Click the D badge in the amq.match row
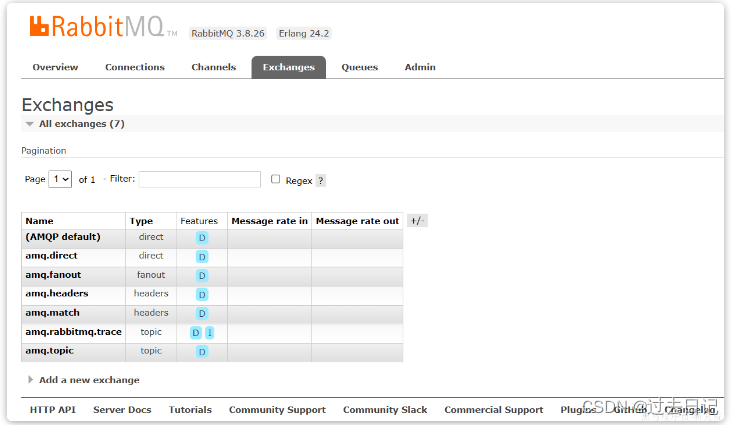This screenshot has width=734, height=425. click(202, 314)
